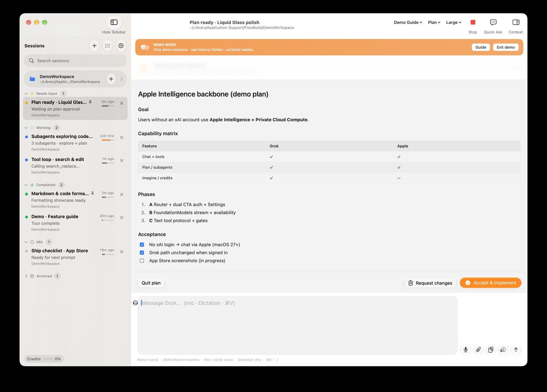Click the progress bar under '5m ago'
The width and height of the screenshot is (547, 392).
click(108, 106)
